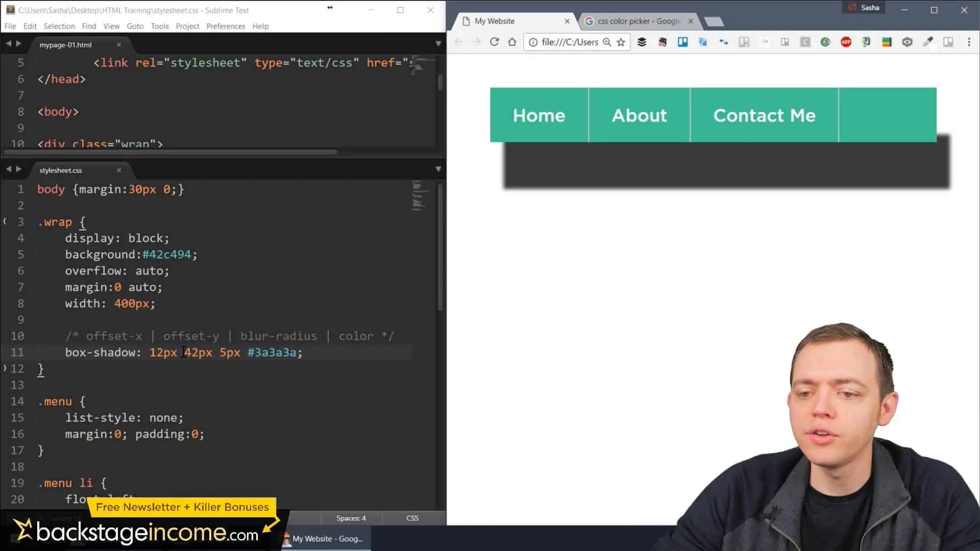The height and width of the screenshot is (551, 980).
Task: Click the Evernote extension icon
Action: [662, 42]
